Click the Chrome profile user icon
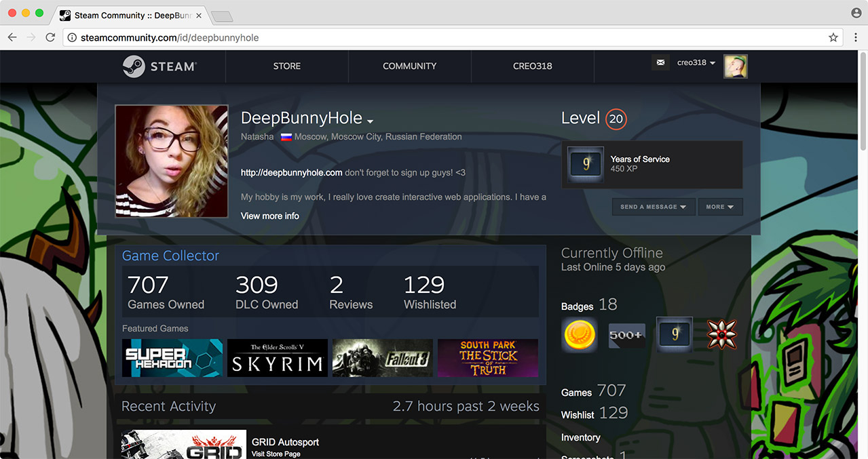The width and height of the screenshot is (868, 459). pyautogui.click(x=856, y=13)
